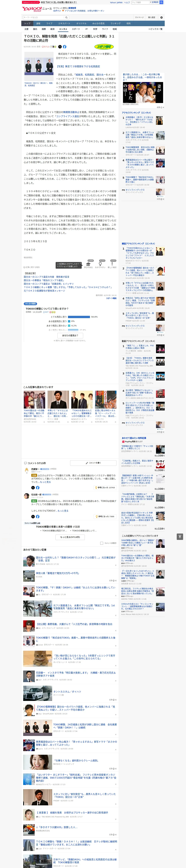
Task: Select the 国際 category tab
Action: [x=44, y=29]
